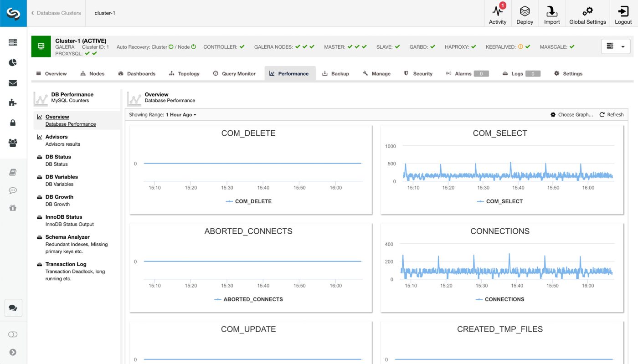This screenshot has height=364, width=638.
Task: Click the puzzle piece integrations icon
Action: point(13,103)
